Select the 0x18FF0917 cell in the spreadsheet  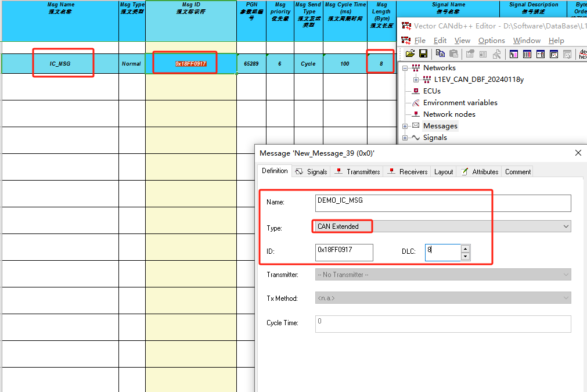pos(191,64)
